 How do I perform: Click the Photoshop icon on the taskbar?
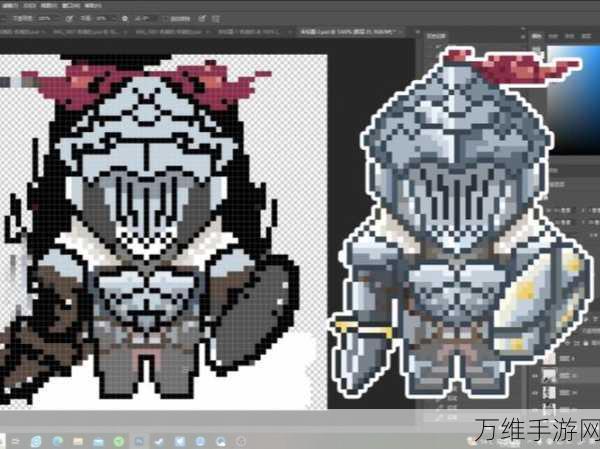point(139,441)
